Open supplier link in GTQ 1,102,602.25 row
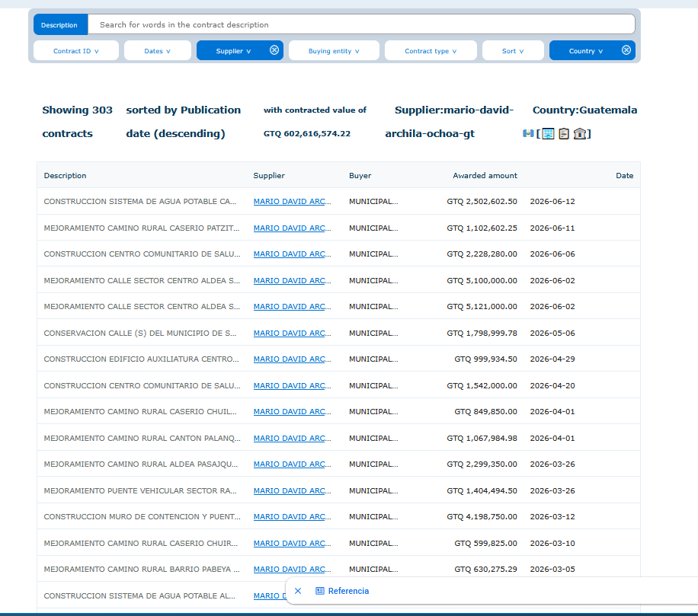This screenshot has height=616, width=698. tap(292, 228)
